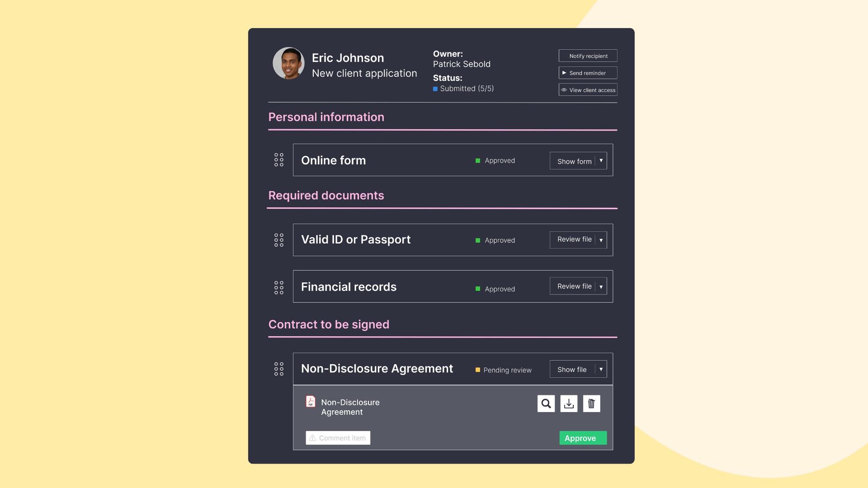The width and height of the screenshot is (868, 488).
Task: Click the delete/trash icon on NDA file
Action: (x=591, y=404)
